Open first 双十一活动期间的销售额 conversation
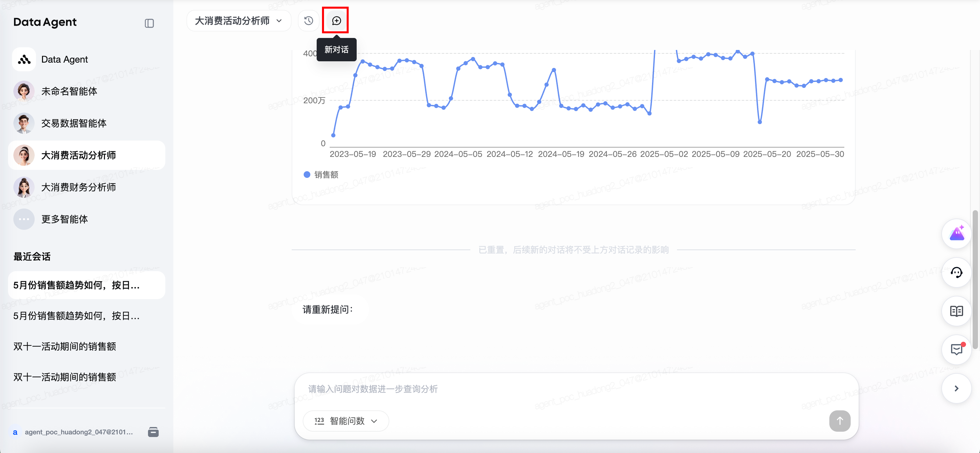Screen dimensions: 980x453 pos(65,346)
